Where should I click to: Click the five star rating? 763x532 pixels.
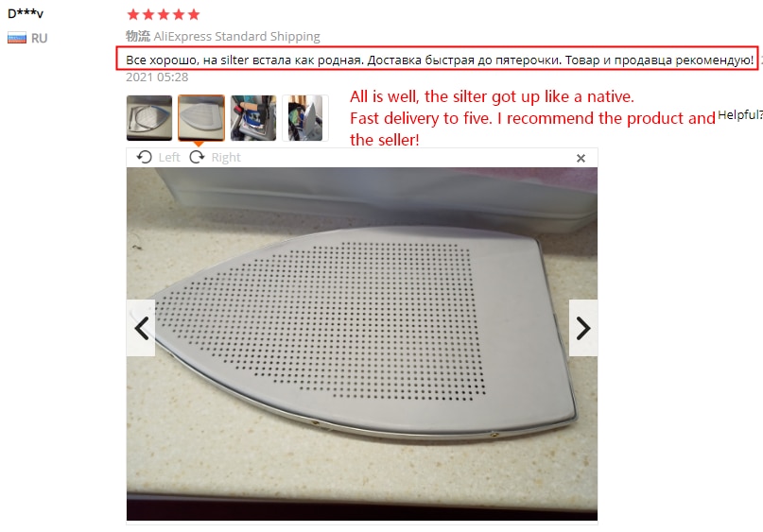pos(164,14)
